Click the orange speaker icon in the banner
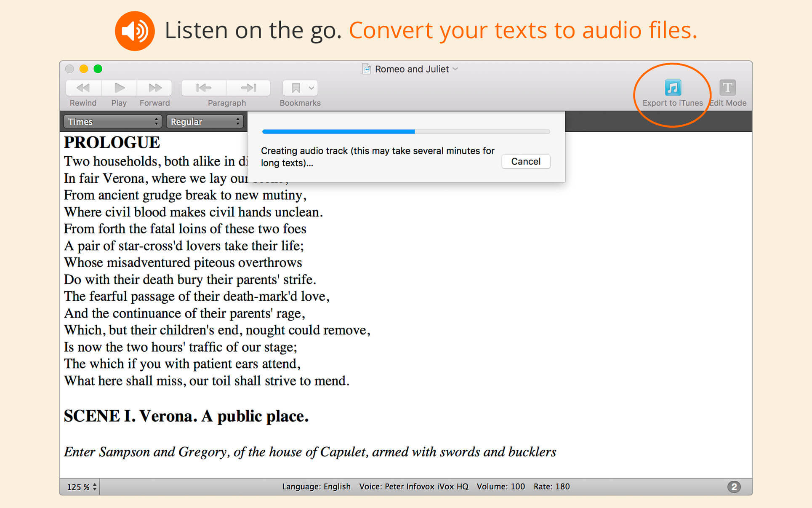Image resolution: width=812 pixels, height=508 pixels. click(135, 31)
